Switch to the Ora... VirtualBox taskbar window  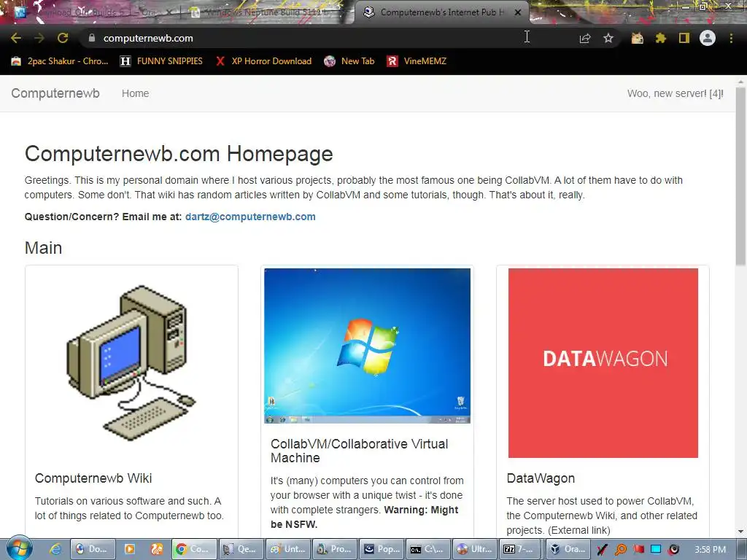point(568,549)
